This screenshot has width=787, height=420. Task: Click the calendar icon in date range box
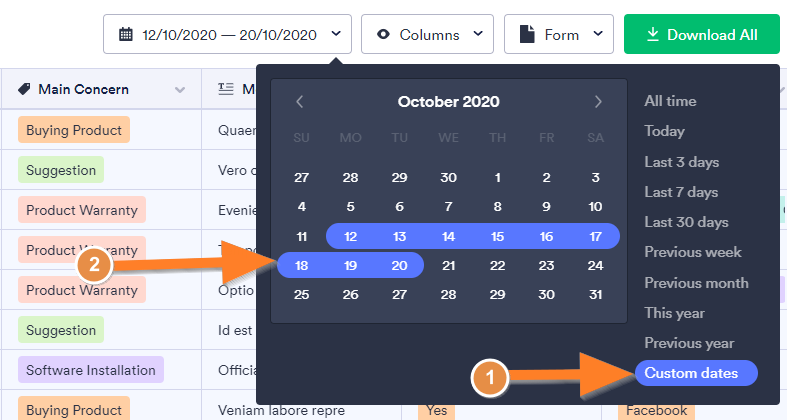click(126, 34)
